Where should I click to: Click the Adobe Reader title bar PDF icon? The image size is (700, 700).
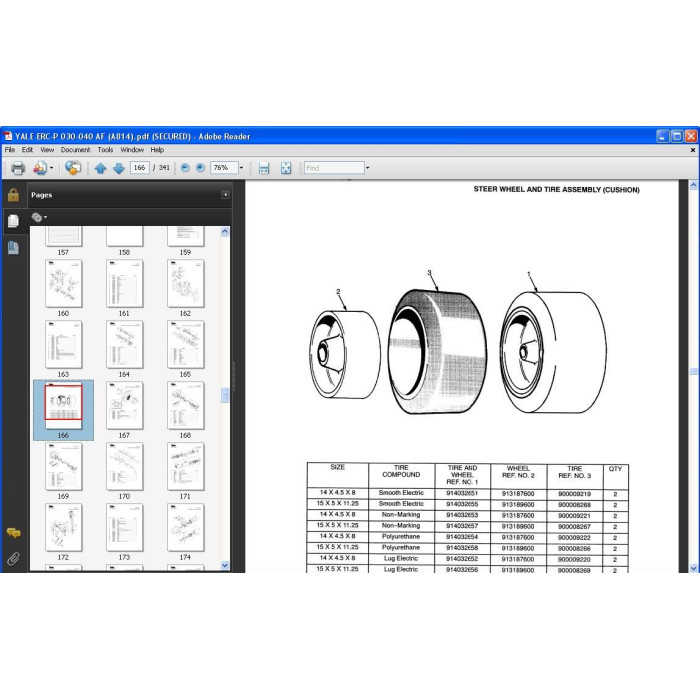click(8, 136)
